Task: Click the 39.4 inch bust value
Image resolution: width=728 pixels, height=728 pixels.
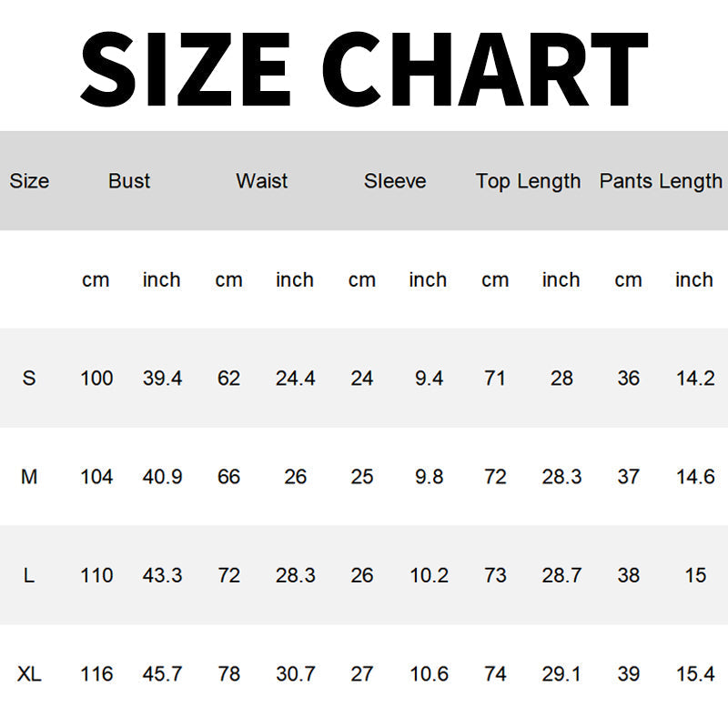Action: point(162,378)
